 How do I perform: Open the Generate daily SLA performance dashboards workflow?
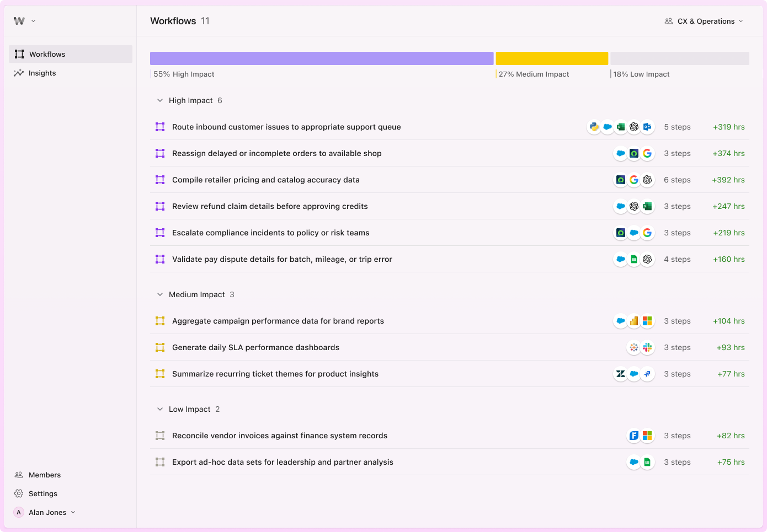pos(255,347)
